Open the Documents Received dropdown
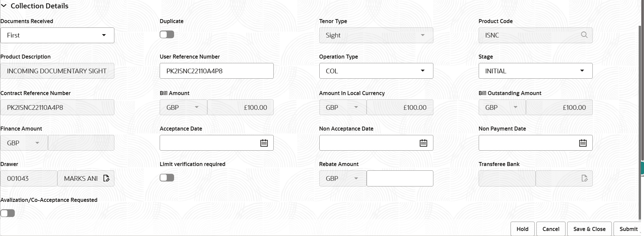Screen dimensions: 644x236 104,35
